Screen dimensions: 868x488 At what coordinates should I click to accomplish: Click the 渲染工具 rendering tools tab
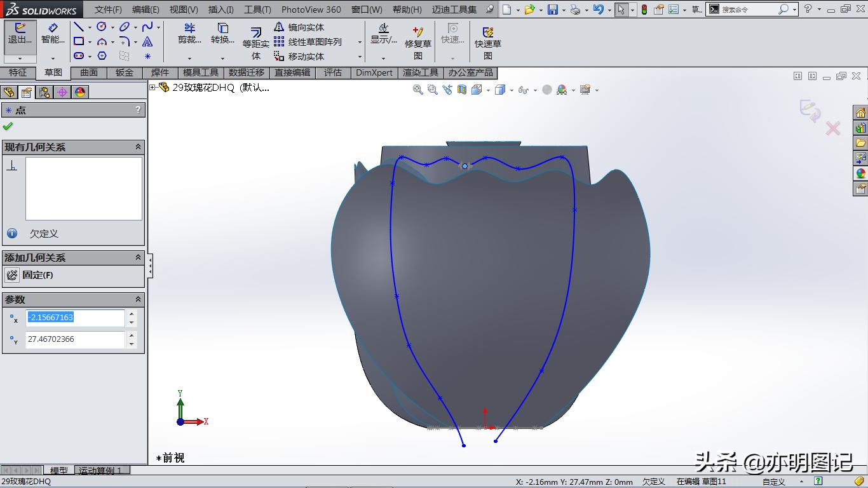coord(421,72)
